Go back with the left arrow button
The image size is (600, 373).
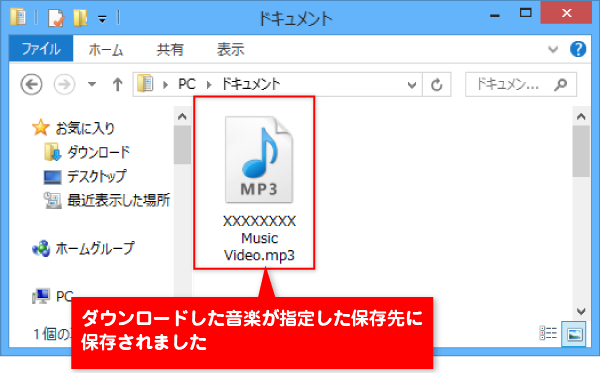click(x=31, y=84)
